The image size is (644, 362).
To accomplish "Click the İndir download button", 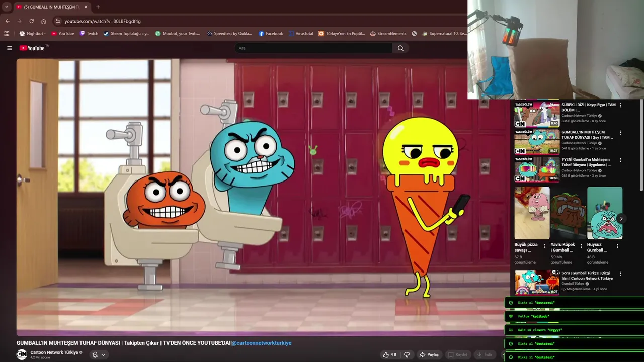I will (x=485, y=354).
